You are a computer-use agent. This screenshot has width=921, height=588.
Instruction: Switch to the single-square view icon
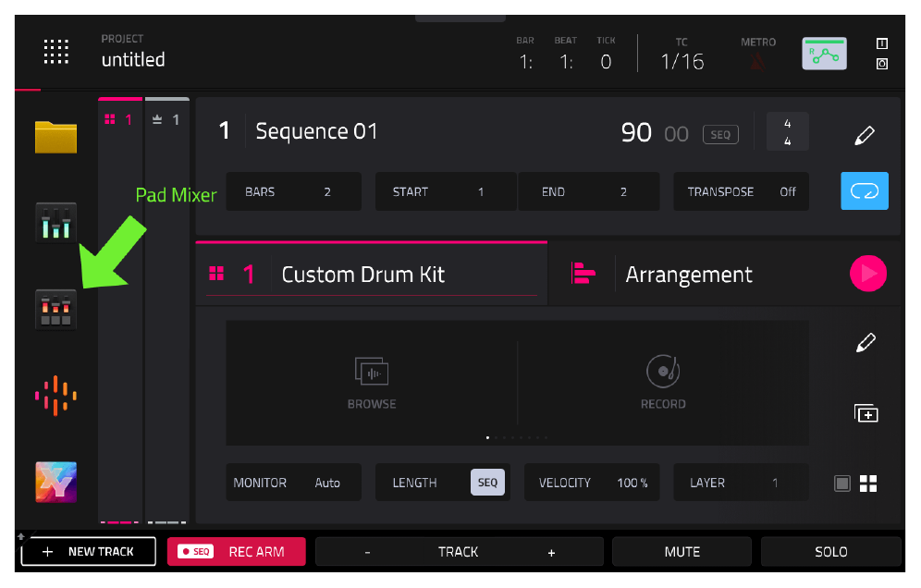coord(842,484)
